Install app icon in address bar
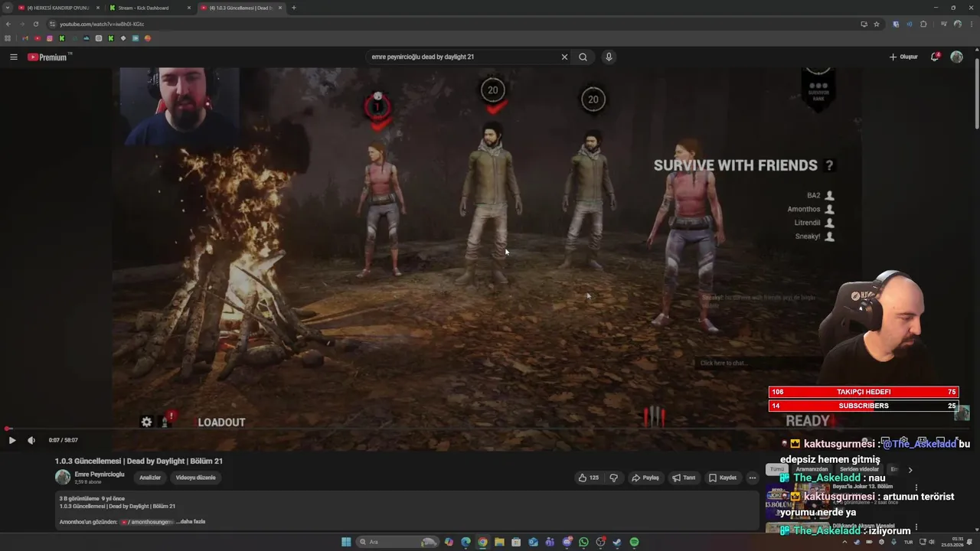The width and height of the screenshot is (980, 551). [864, 24]
